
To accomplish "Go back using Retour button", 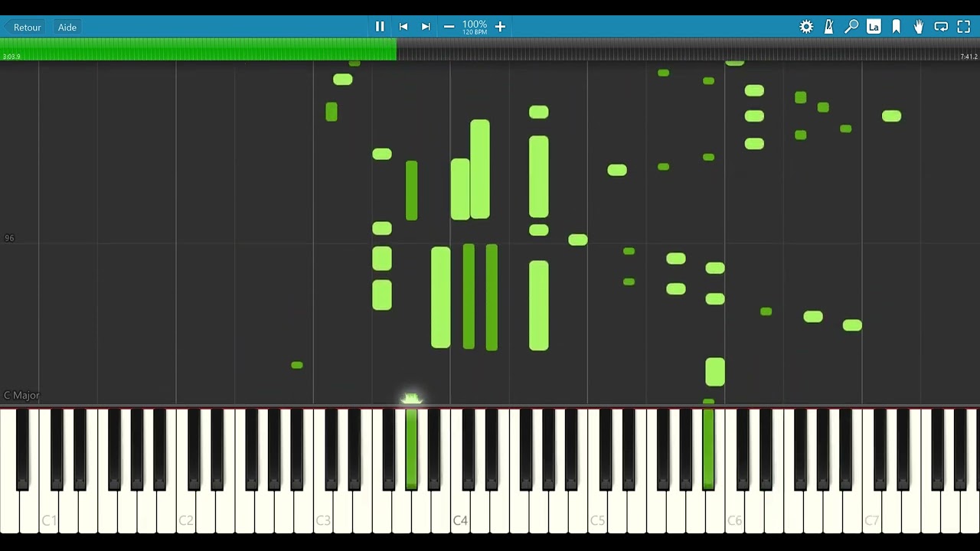I will pyautogui.click(x=27, y=28).
